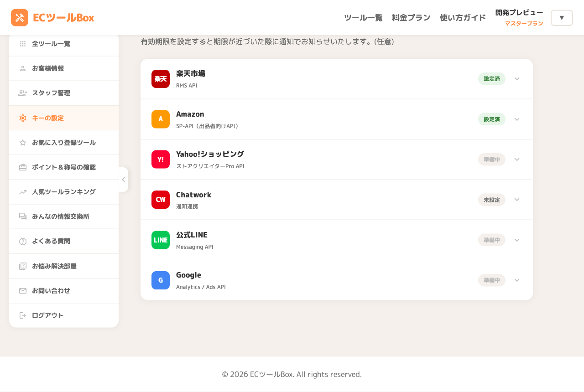Open the account dropdown arrow button
Viewport: 584px width, 392px height.
562,18
